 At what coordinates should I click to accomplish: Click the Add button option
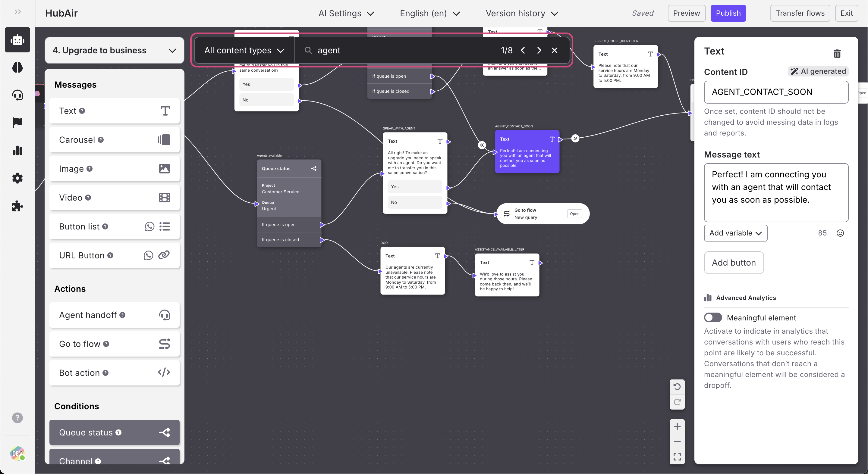(734, 263)
